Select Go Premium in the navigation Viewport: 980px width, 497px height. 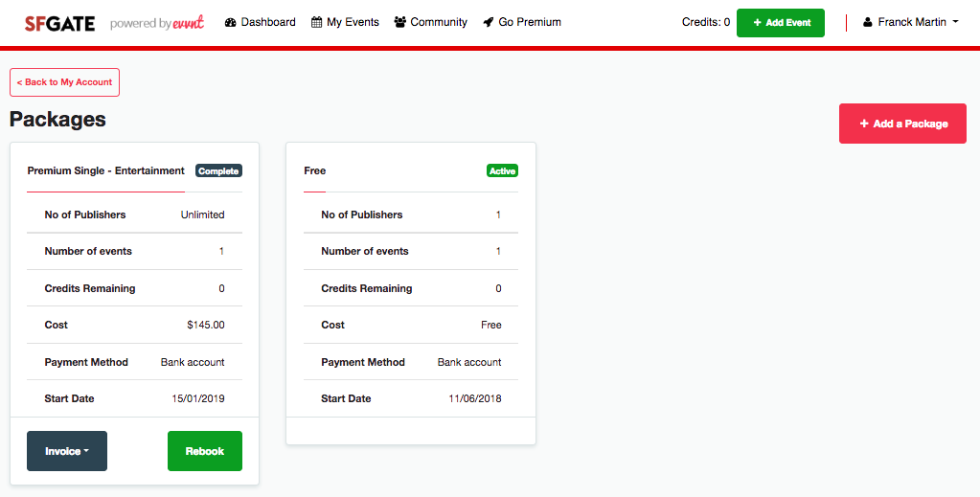coord(522,23)
